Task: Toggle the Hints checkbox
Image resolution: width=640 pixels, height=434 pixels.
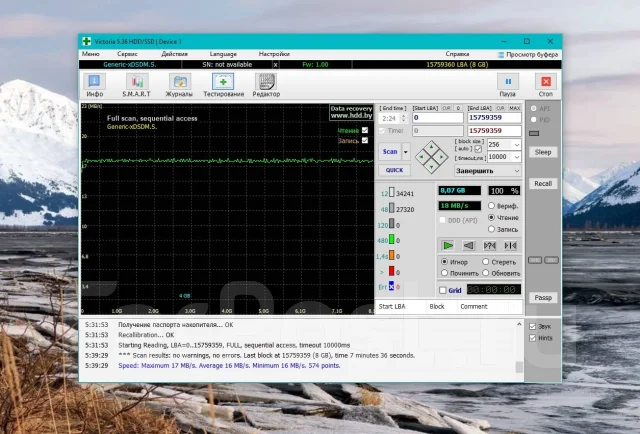Action: [532, 338]
